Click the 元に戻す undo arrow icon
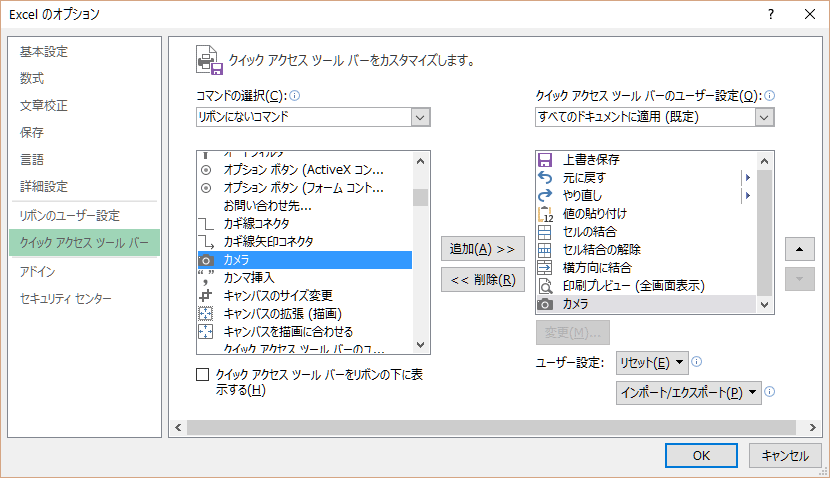The width and height of the screenshot is (830, 478). [x=545, y=177]
